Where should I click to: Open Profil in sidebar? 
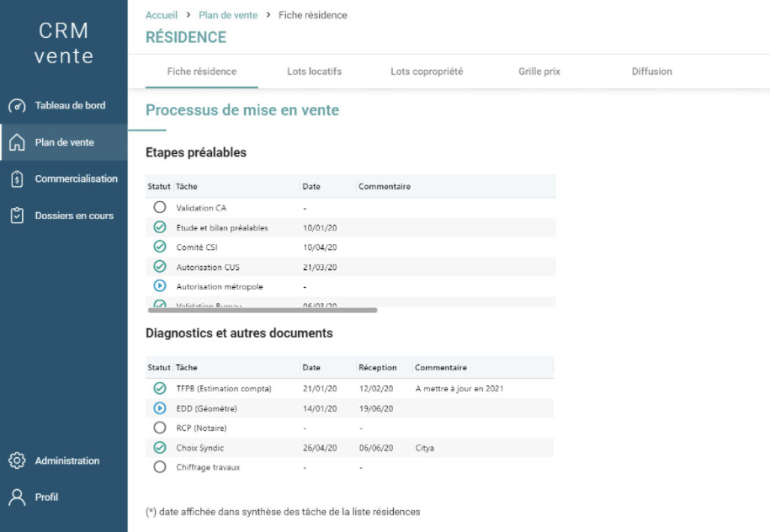point(64,497)
